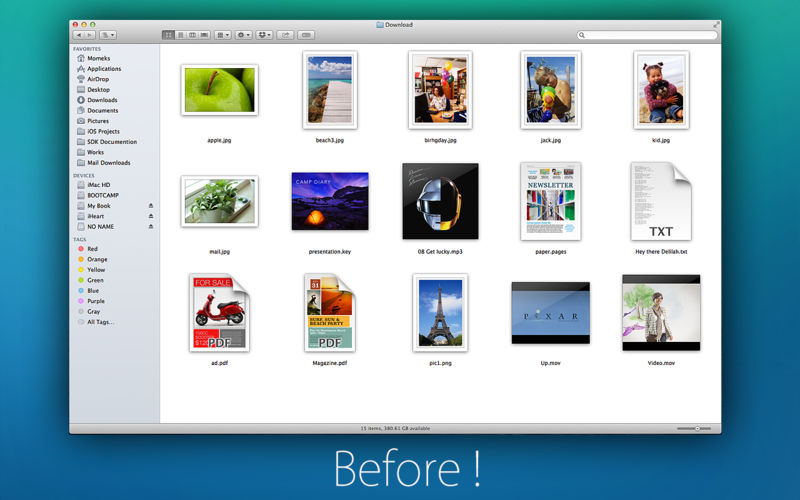
Task: Select 08 Get lucky.mp3 track
Action: [440, 201]
